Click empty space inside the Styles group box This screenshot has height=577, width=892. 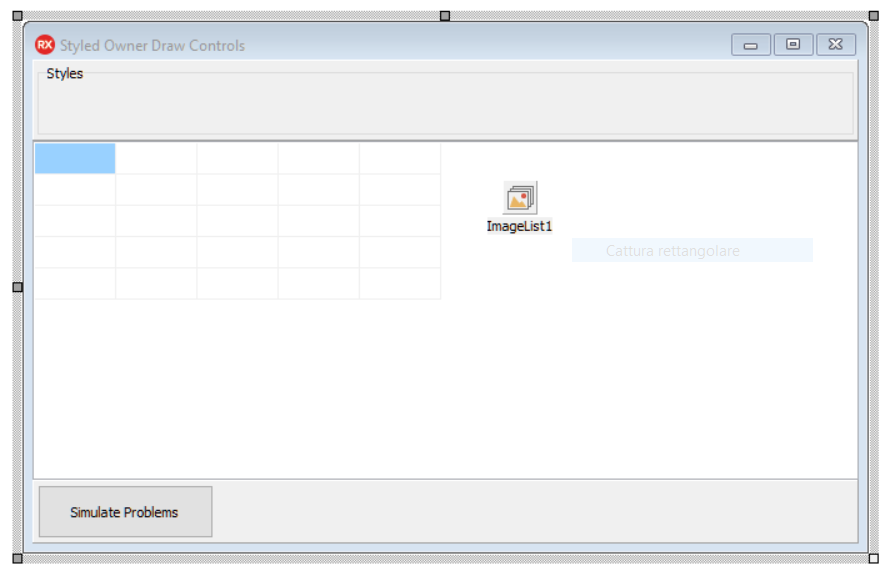[445, 105]
